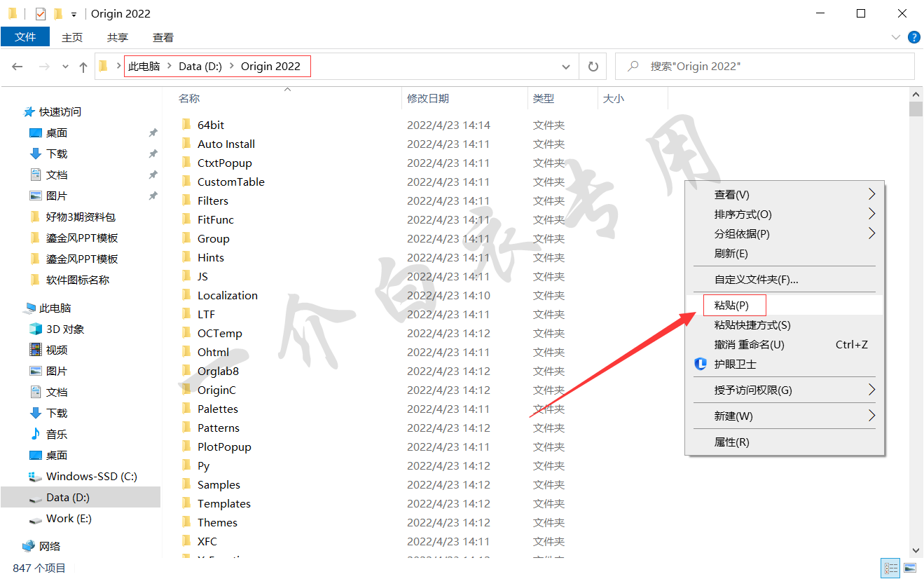Switch to large icons view in status bar
Viewport: 924px width, 579px height.
coord(910,568)
